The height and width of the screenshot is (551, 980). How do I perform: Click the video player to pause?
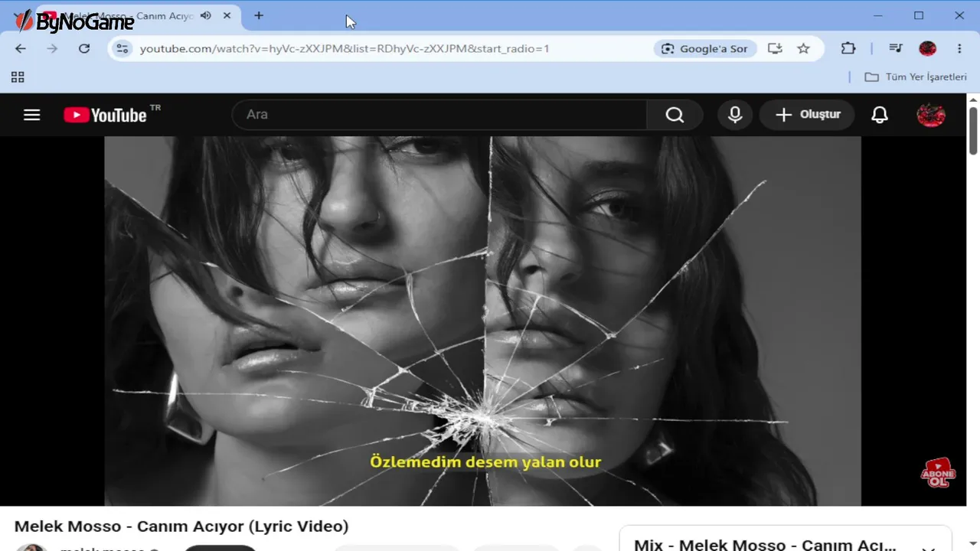coord(482,321)
